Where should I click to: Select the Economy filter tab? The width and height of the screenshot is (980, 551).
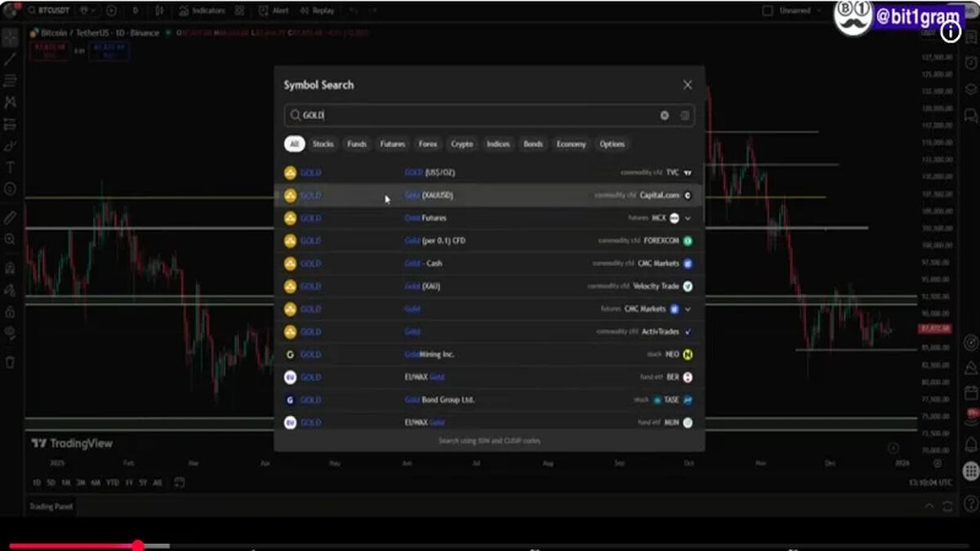572,144
